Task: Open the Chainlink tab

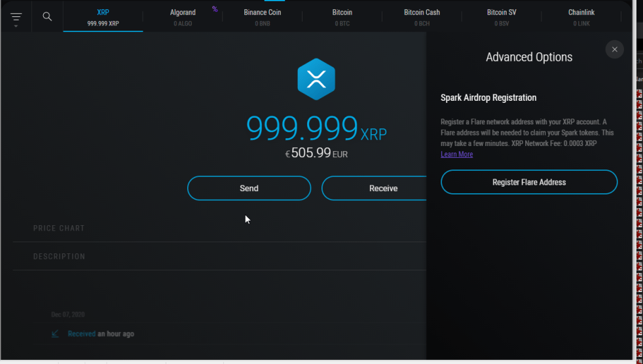Action: (581, 17)
